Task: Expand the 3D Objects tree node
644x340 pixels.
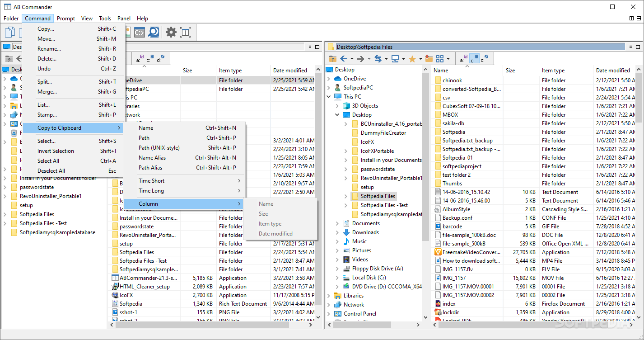Action: (337, 106)
